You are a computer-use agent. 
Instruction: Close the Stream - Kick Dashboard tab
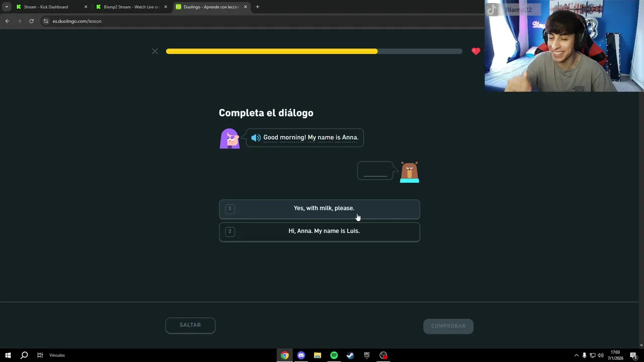[86, 7]
